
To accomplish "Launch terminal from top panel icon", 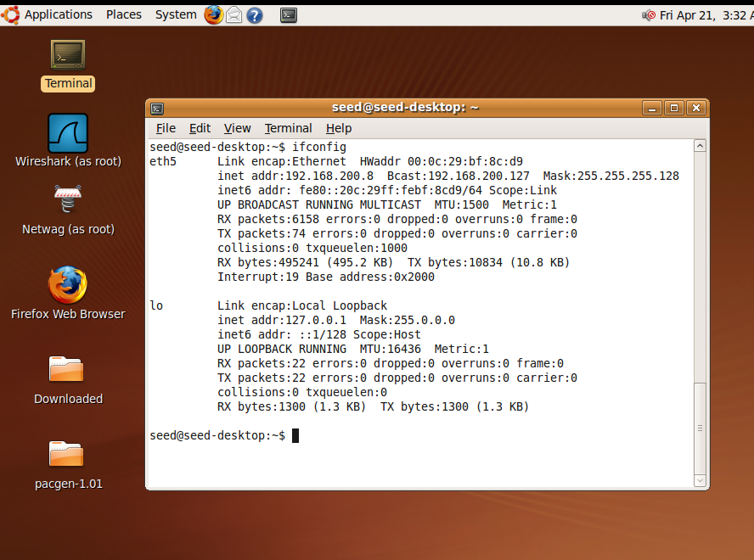I will click(289, 15).
